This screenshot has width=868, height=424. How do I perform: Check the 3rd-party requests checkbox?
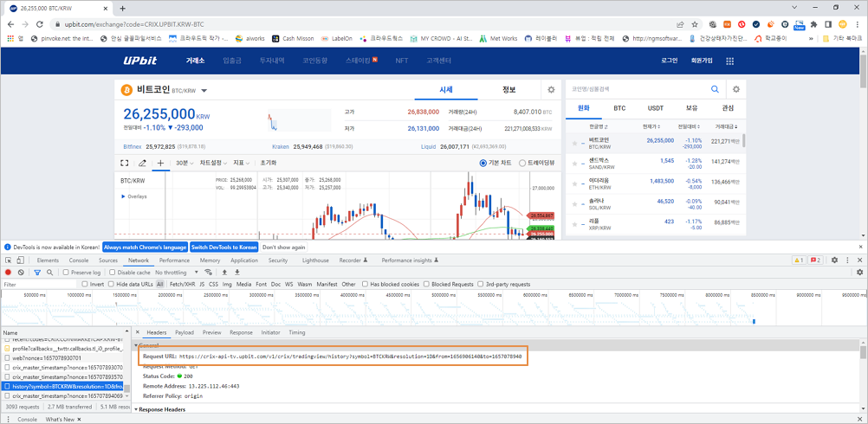click(x=481, y=284)
